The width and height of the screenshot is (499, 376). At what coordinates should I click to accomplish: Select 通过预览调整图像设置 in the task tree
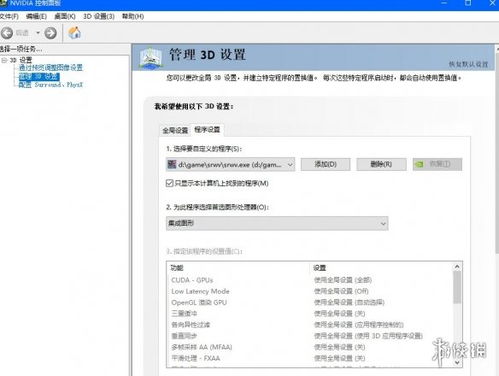tap(50, 68)
